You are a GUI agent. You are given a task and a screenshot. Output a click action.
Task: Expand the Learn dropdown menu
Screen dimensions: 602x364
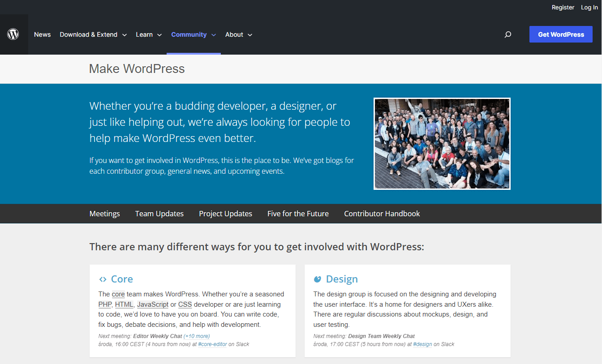pos(149,34)
